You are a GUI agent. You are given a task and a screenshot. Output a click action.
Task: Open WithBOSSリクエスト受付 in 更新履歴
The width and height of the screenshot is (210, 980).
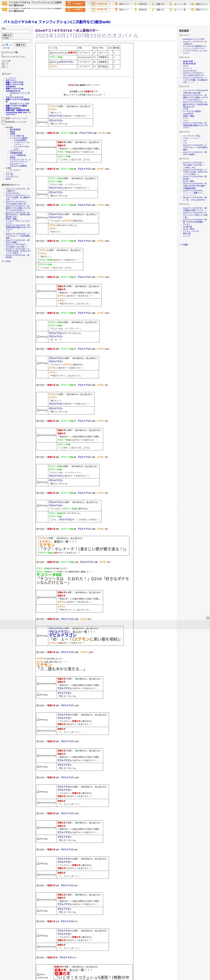(x=194, y=39)
